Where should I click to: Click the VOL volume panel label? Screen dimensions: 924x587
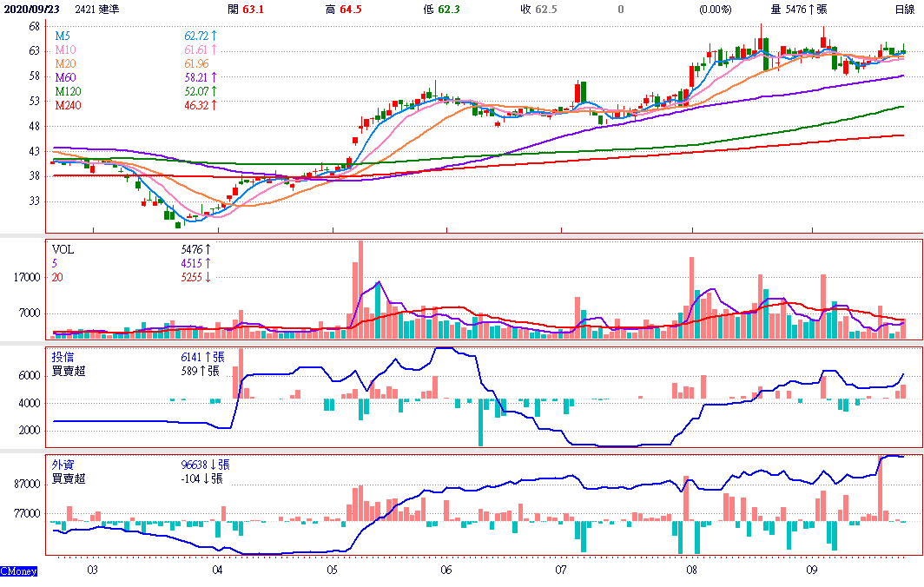63,248
